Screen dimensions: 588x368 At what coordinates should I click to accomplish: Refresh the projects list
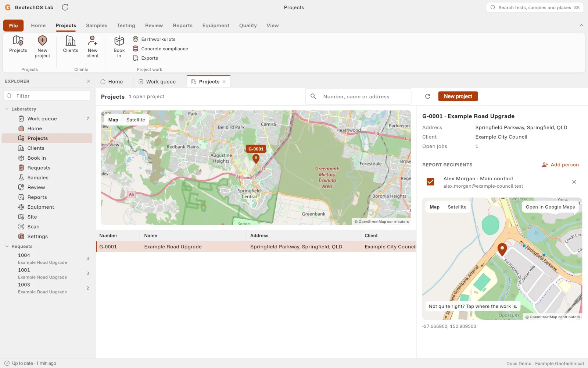pyautogui.click(x=428, y=96)
